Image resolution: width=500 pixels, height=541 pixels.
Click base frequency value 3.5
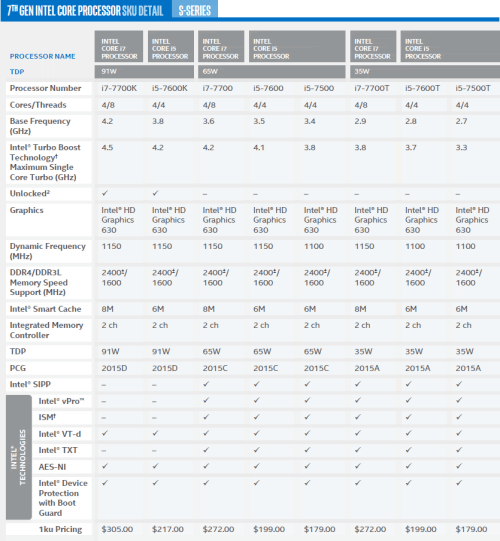(x=259, y=121)
